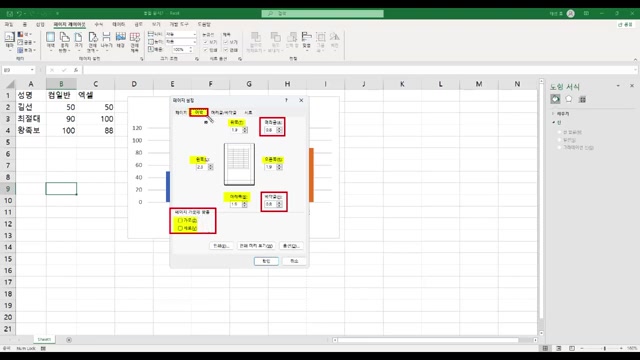
Task: Click the Footer margin spinner in dialog
Action: 280,204
